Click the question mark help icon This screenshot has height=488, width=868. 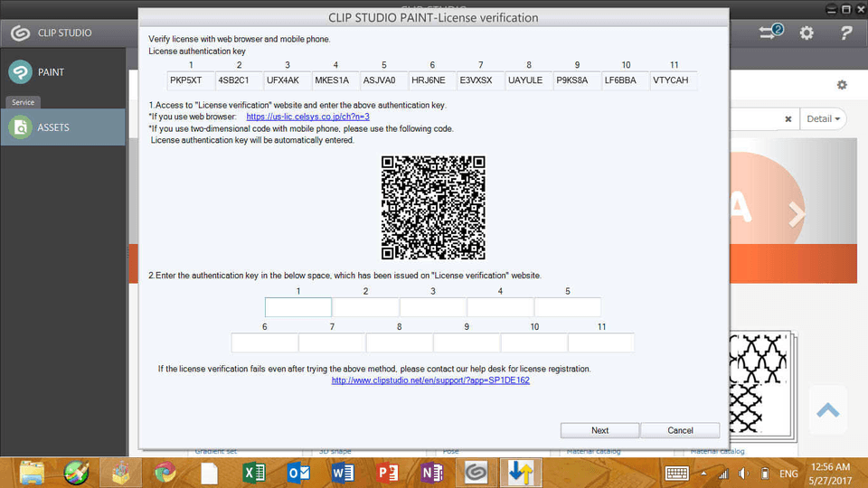point(845,33)
